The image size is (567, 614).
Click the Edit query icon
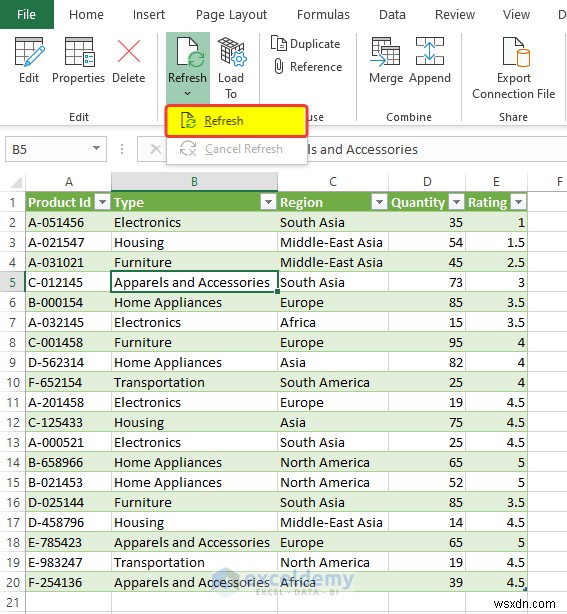pyautogui.click(x=29, y=52)
